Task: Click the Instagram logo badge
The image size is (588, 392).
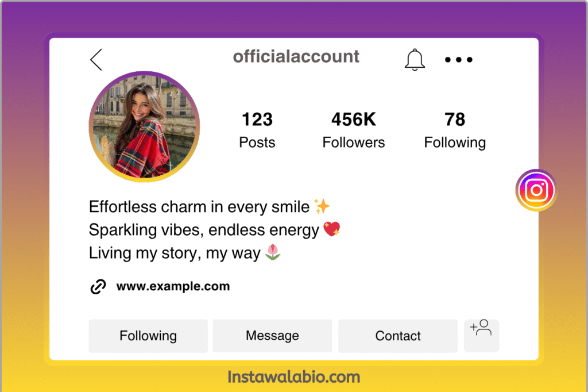Action: (536, 190)
